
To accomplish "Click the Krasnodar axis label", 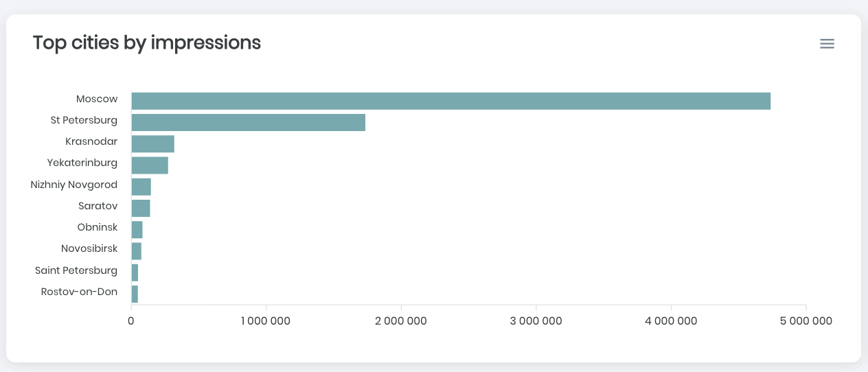I will pyautogui.click(x=91, y=141).
